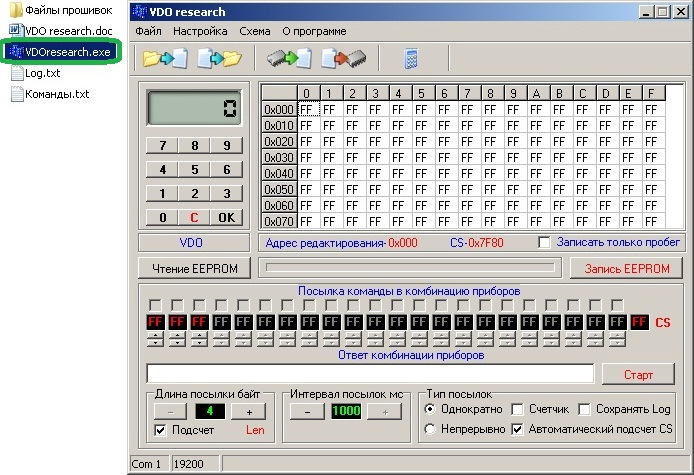Click third command byte spinner arrows
This screenshot has width=694, height=475.
(x=199, y=339)
